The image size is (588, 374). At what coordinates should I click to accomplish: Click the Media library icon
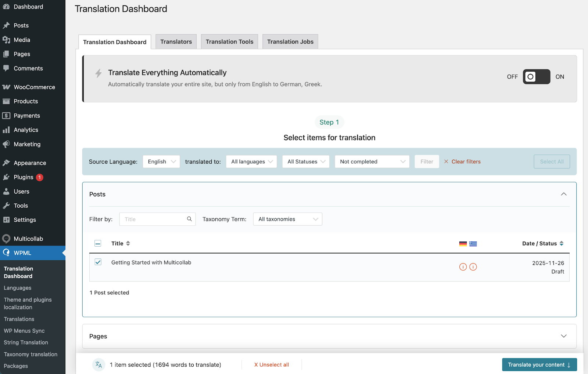tap(6, 40)
